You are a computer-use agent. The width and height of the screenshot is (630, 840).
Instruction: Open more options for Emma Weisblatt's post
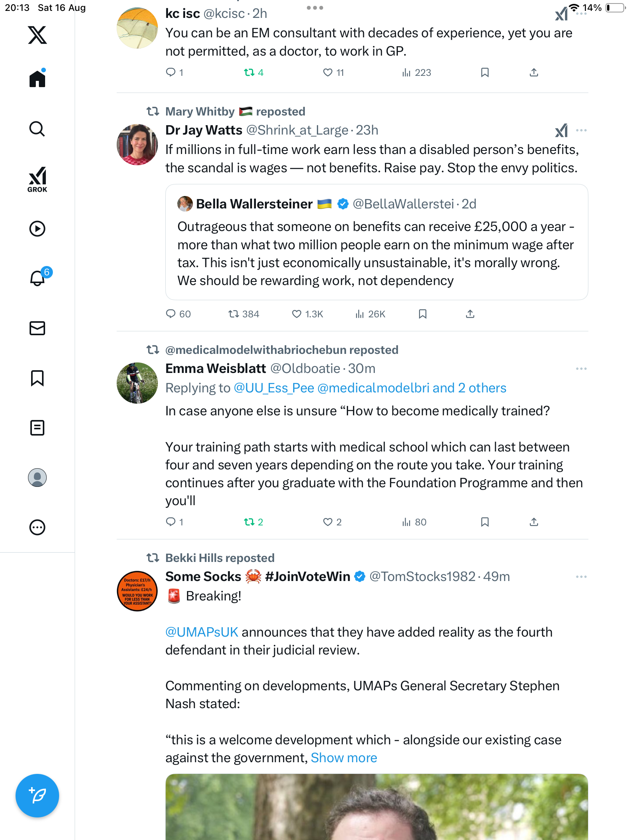(x=581, y=369)
